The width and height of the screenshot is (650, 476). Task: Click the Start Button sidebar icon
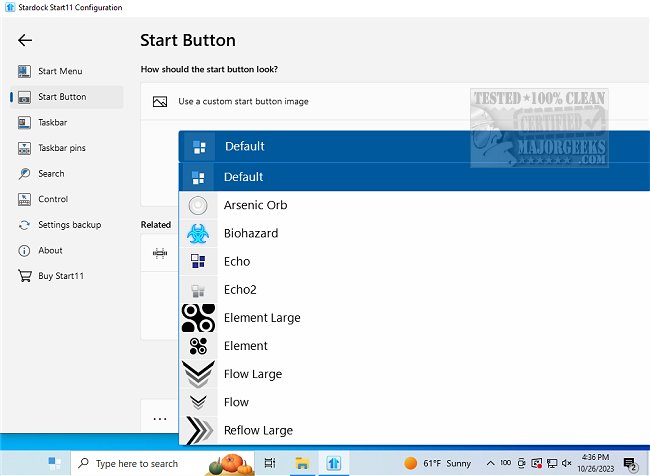click(24, 97)
